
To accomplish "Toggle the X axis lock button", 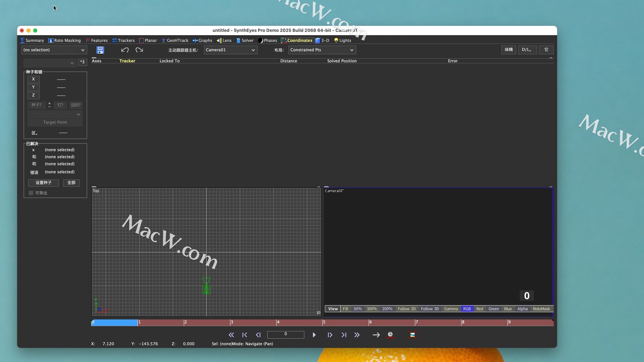I will coord(33,79).
